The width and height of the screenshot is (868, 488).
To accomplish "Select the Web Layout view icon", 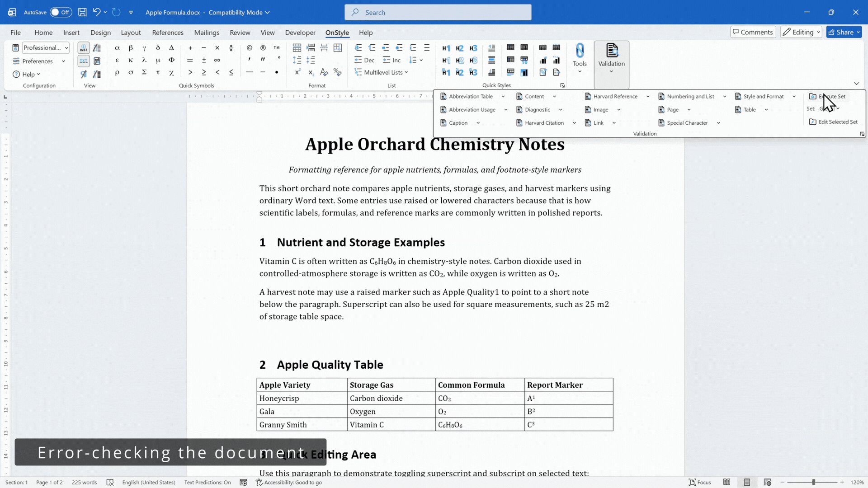I will click(x=767, y=482).
